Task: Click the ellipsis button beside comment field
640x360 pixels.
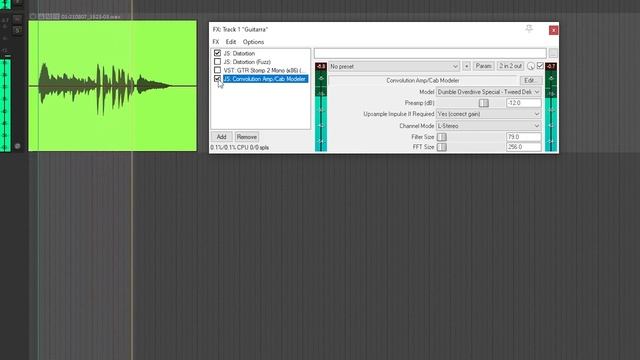Action: click(x=553, y=53)
